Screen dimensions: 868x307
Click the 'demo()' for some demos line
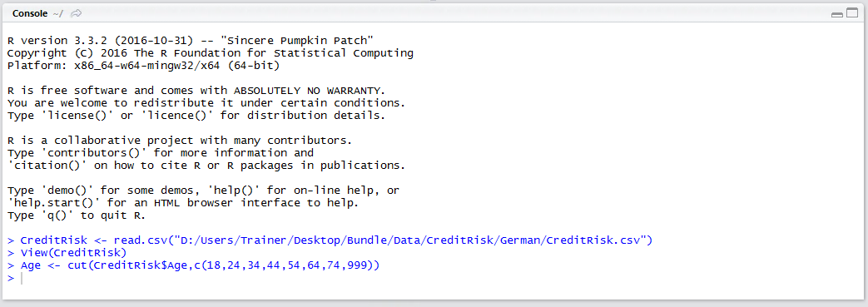203,191
